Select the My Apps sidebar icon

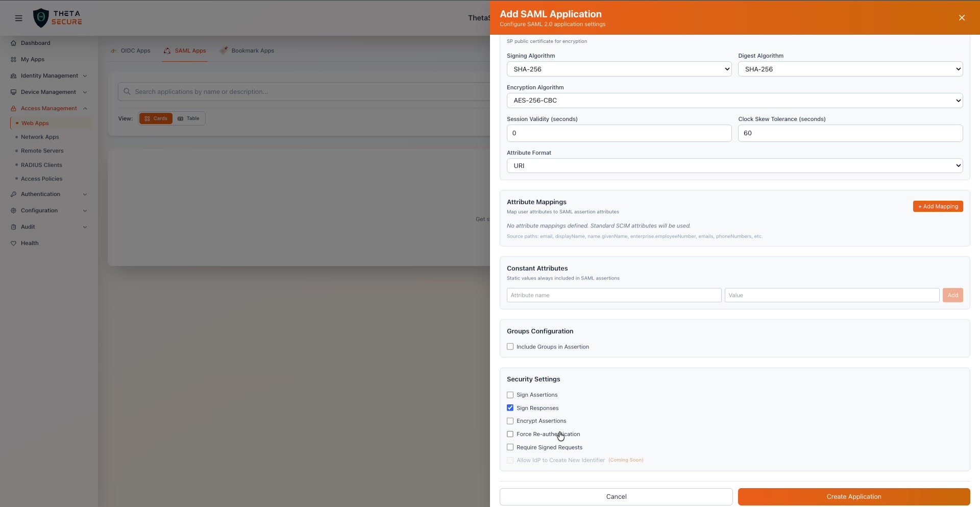pyautogui.click(x=33, y=59)
